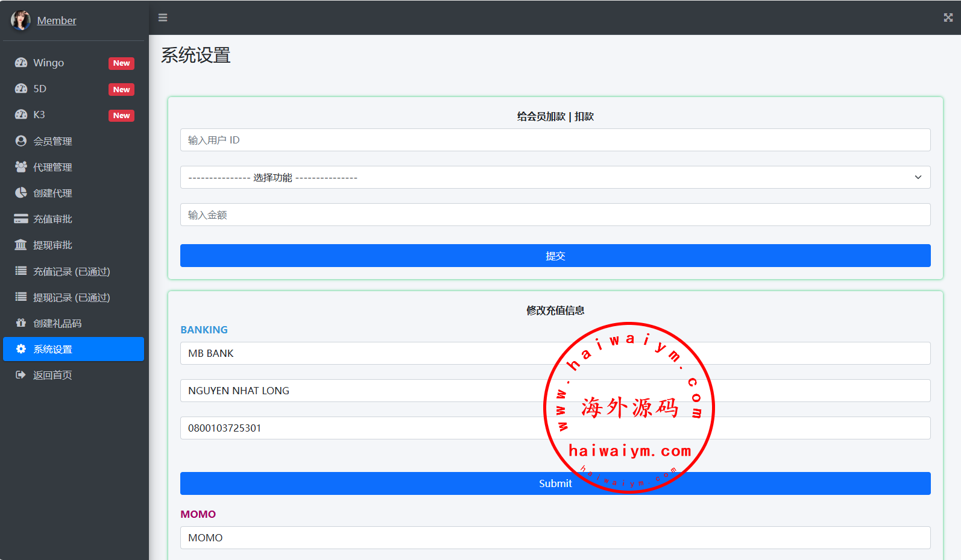Click the hamburger menu toggle icon
The width and height of the screenshot is (961, 560).
[163, 17]
